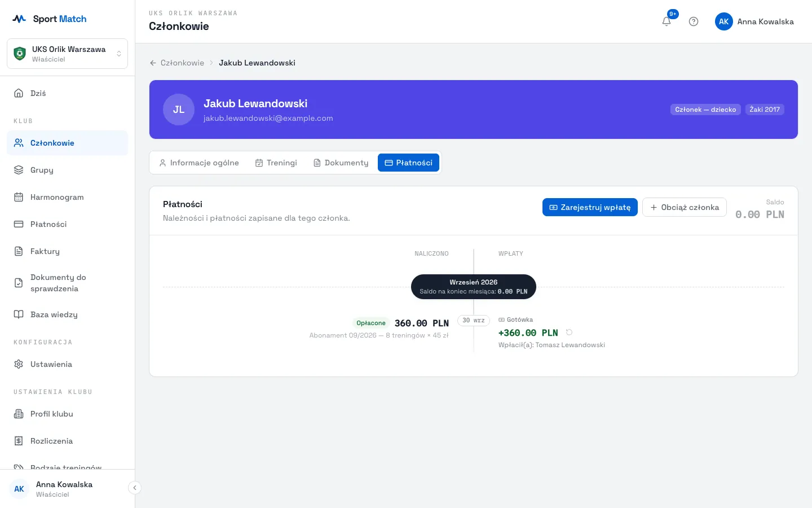Screen dimensions: 812x508
Task: Click the Gotówka payment method label
Action: pos(516,319)
